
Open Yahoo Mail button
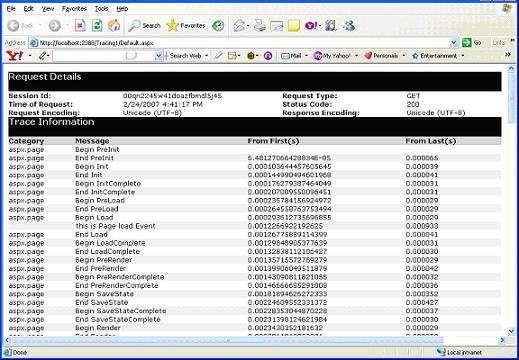click(x=291, y=56)
